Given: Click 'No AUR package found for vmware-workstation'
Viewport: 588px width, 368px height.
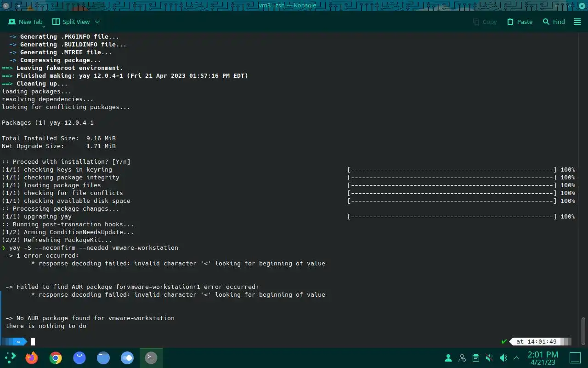Looking at the screenshot, I should [90, 318].
